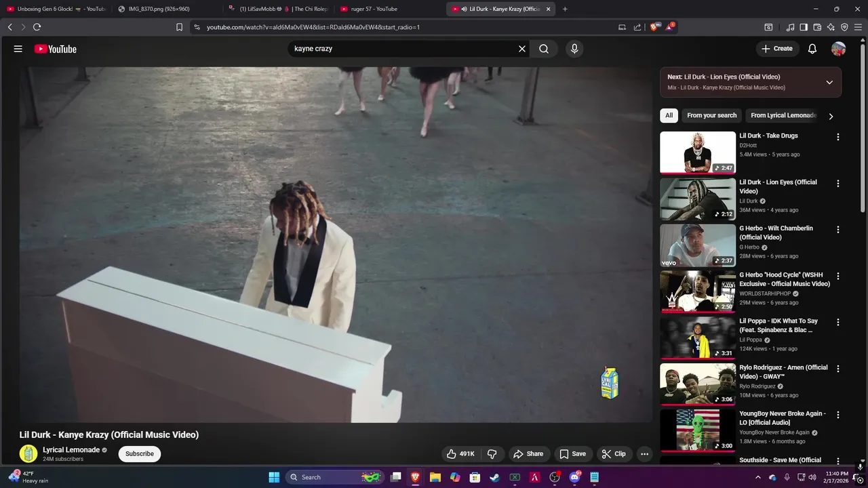Image resolution: width=868 pixels, height=488 pixels.
Task: Open G Herbo - Wilt Chamberlin thumbnail
Action: pos(698,245)
